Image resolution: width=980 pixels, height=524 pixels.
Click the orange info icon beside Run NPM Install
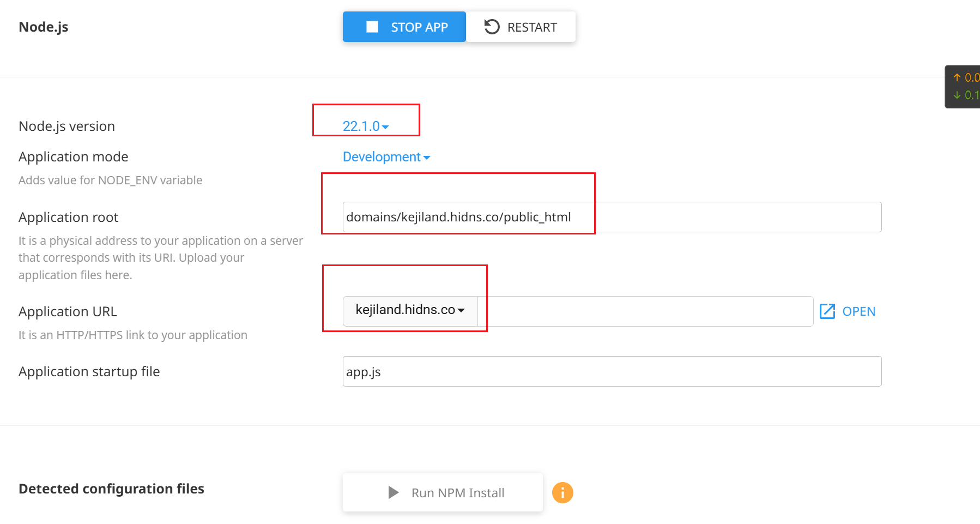(562, 492)
